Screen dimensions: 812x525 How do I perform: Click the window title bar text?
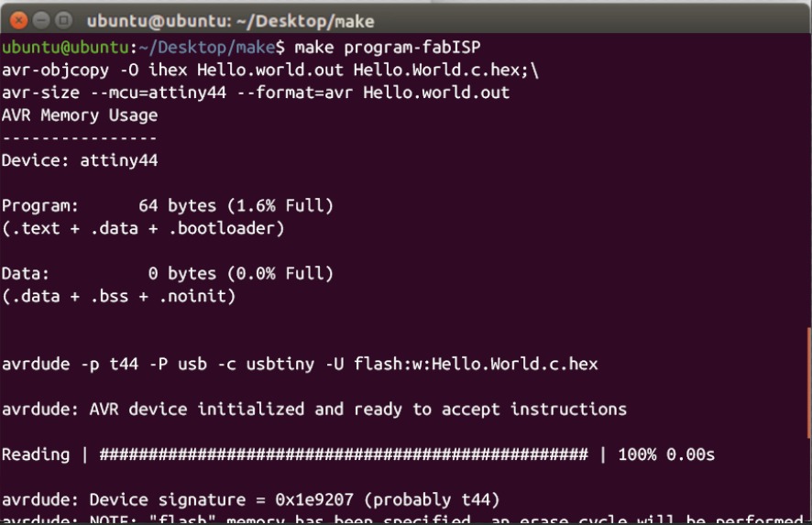point(230,20)
